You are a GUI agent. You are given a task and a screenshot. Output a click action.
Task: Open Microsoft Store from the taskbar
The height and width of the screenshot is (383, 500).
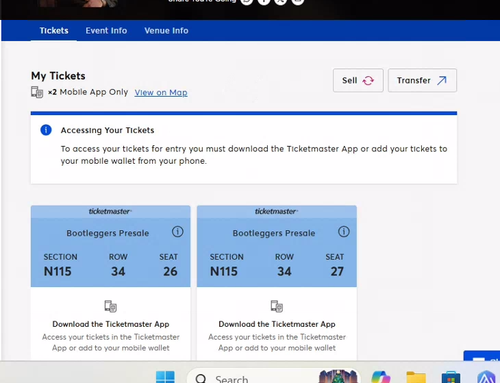pos(451,377)
